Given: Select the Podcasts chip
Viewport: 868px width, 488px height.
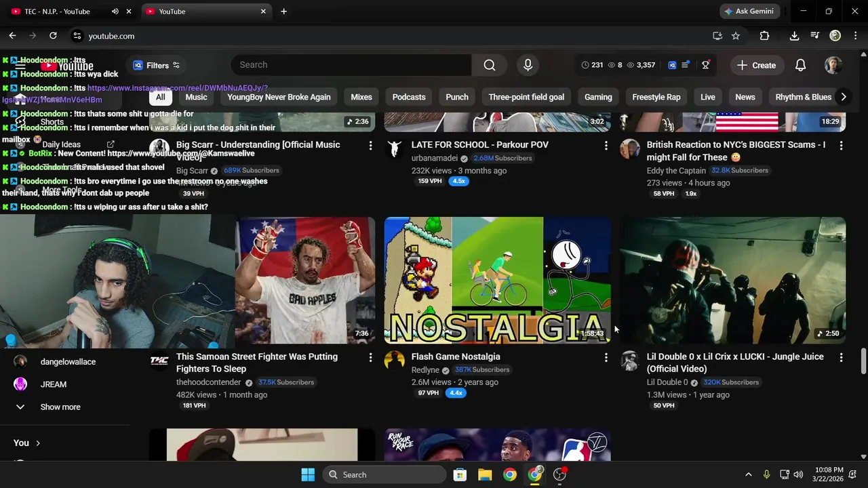Looking at the screenshot, I should (409, 97).
